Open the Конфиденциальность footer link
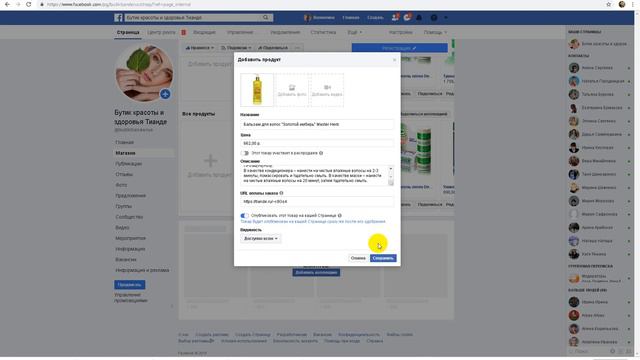This screenshot has height=360, width=640. pos(358,334)
